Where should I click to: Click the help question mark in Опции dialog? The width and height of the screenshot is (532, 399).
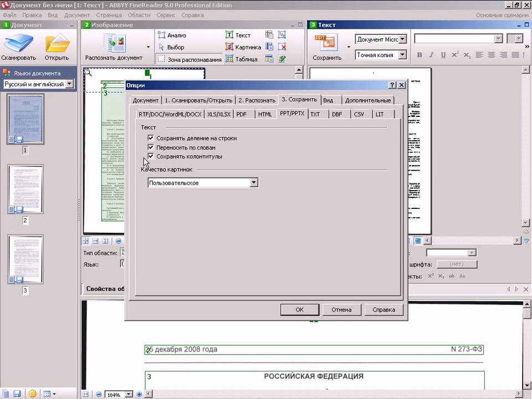392,85
